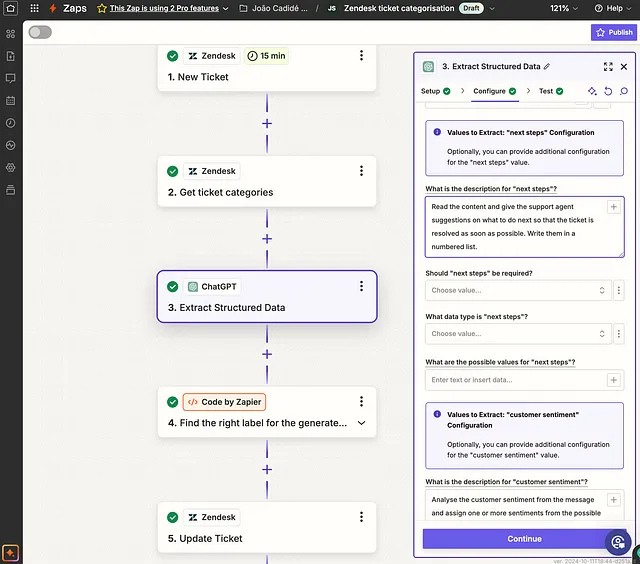
Task: Click the comment bubble icon in panel
Action: click(624, 91)
